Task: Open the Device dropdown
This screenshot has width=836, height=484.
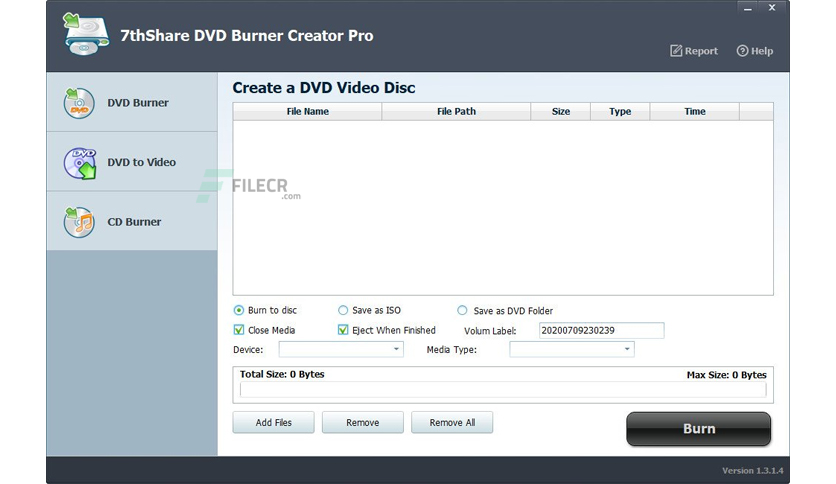Action: coord(341,349)
